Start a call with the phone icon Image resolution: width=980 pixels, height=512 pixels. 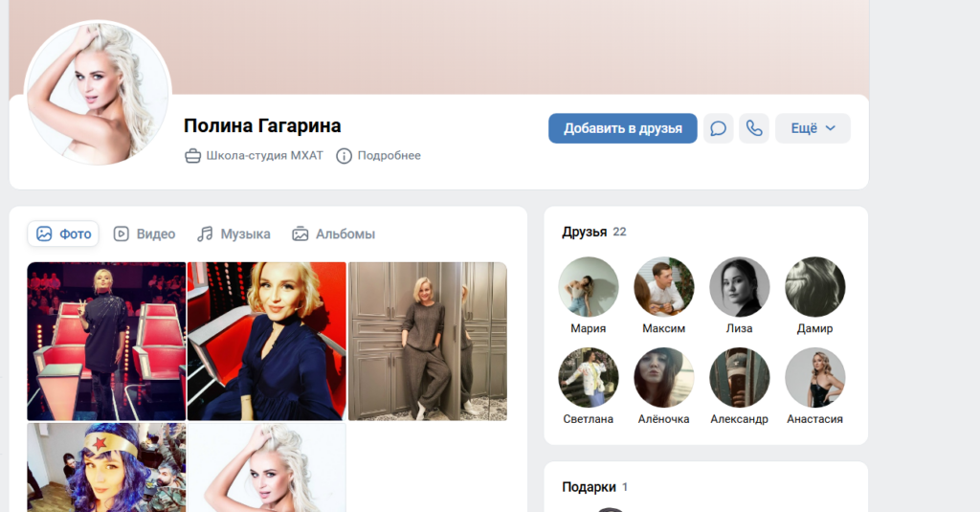[754, 128]
